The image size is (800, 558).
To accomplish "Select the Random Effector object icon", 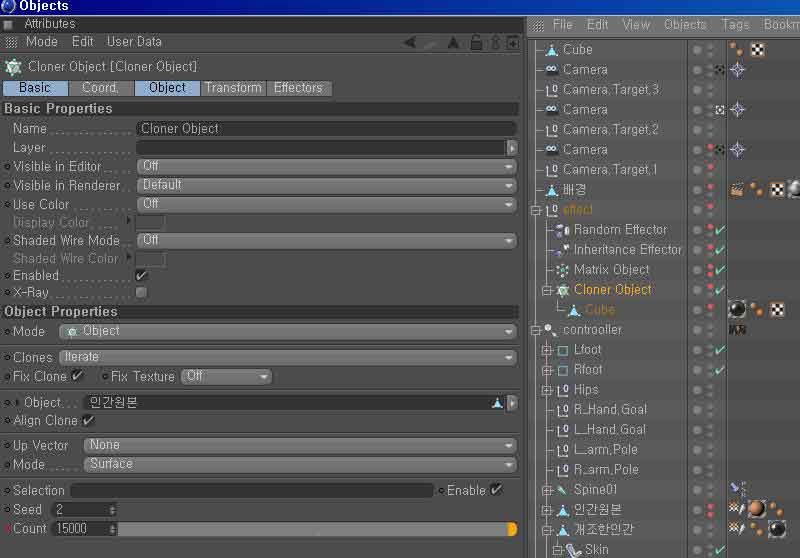I will point(562,230).
